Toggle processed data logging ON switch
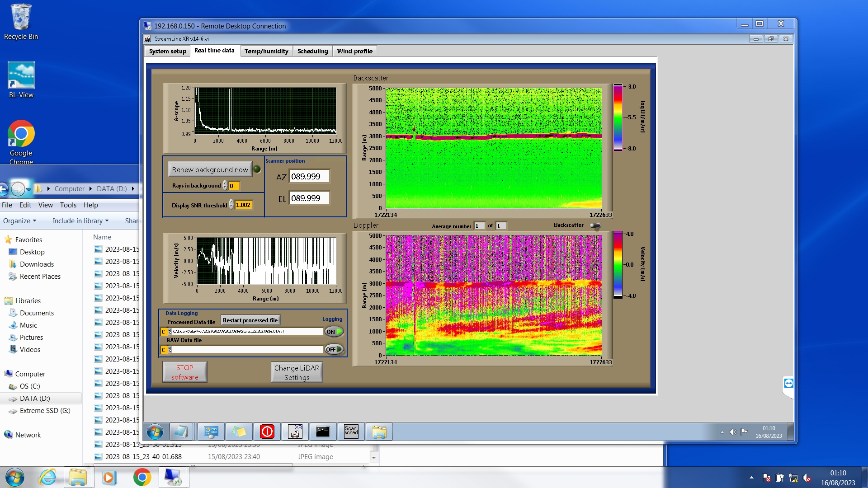 (x=334, y=332)
